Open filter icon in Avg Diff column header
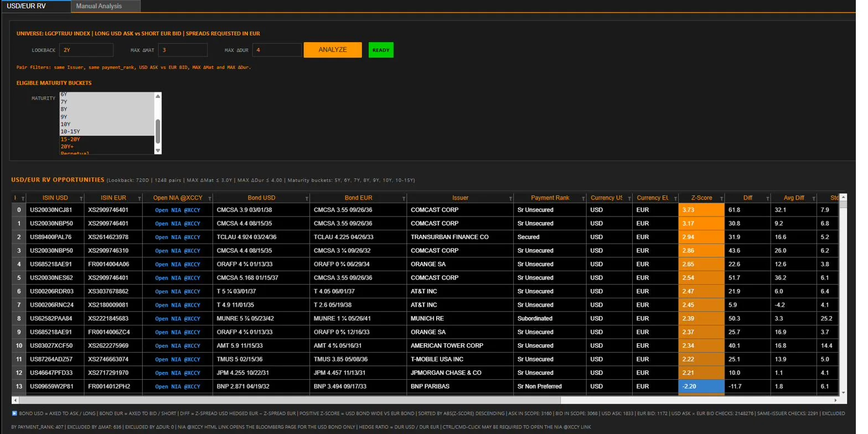The image size is (868, 434). tap(813, 198)
